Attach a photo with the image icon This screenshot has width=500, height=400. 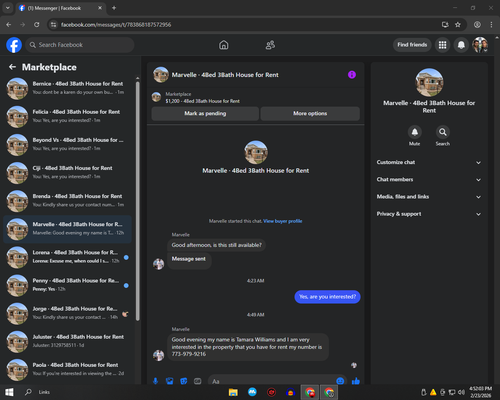pos(170,381)
